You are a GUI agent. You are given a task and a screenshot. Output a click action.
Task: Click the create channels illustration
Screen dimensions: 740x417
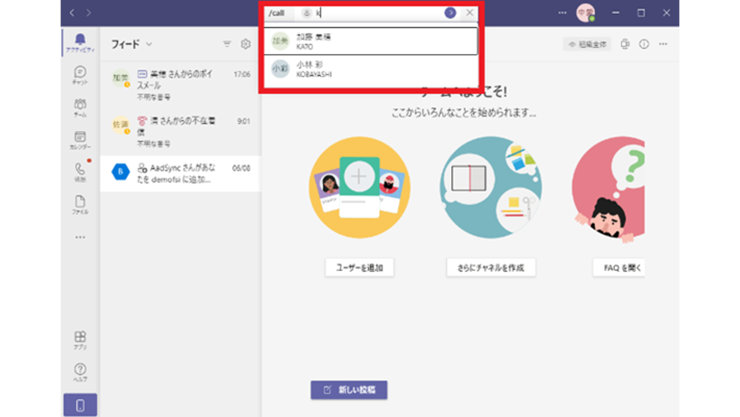491,187
